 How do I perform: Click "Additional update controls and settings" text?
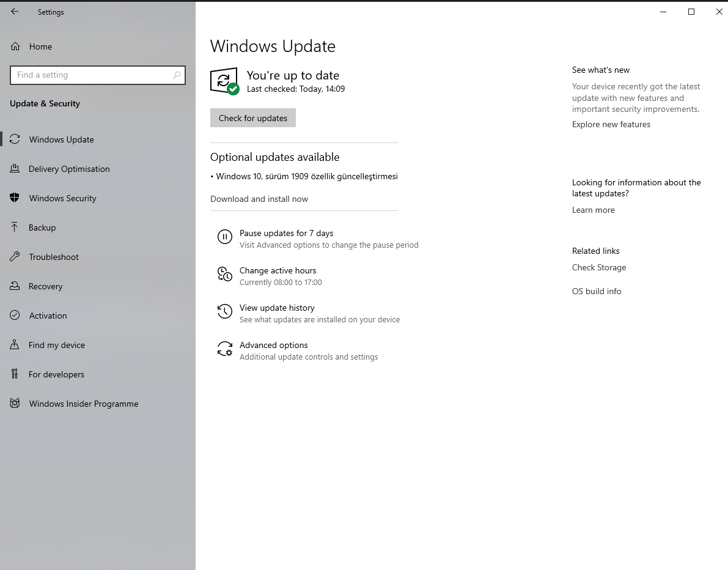point(309,357)
